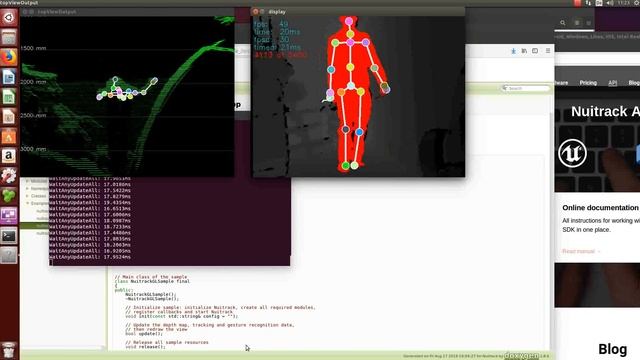Open Firefox library icon

coord(524,51)
